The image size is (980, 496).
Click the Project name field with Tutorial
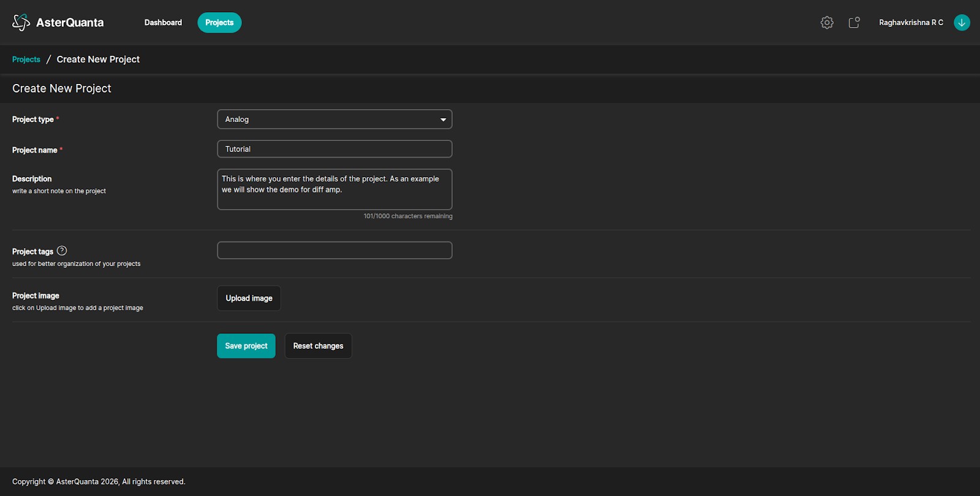pyautogui.click(x=334, y=149)
